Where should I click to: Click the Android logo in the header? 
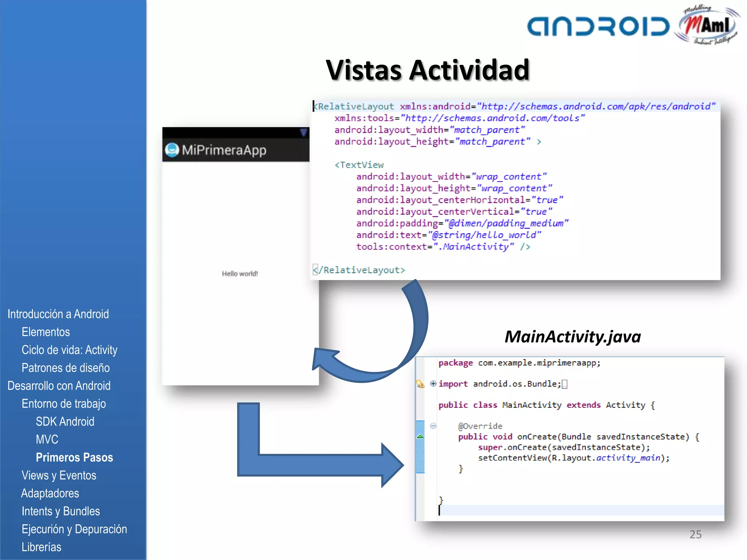598,27
